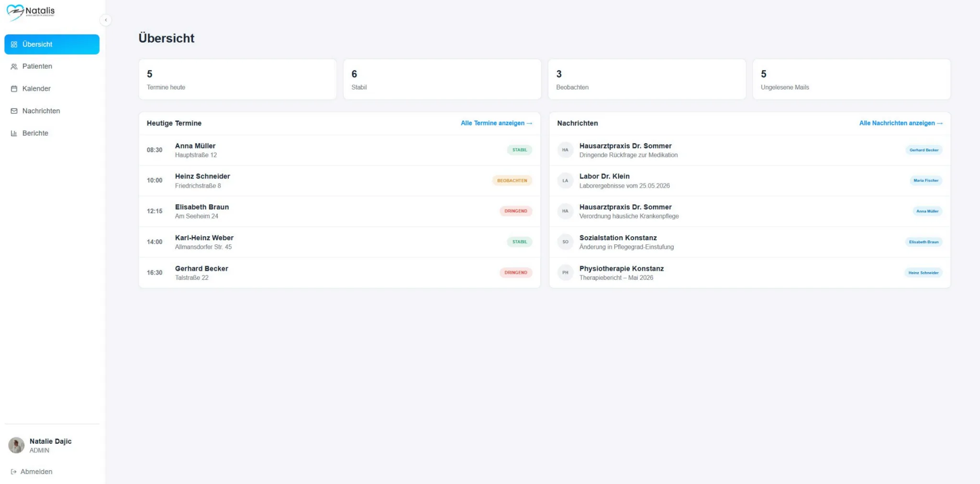
Task: Select Elisabeth Braun appointment name
Action: [x=202, y=207]
